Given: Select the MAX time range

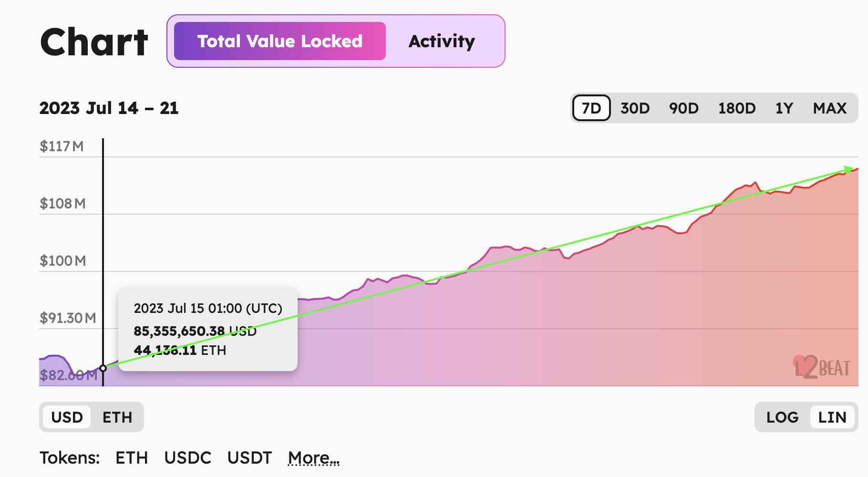Looking at the screenshot, I should point(830,108).
